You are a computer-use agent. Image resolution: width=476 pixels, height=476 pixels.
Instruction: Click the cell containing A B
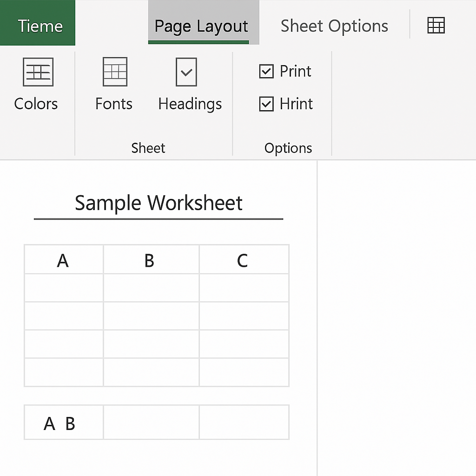(63, 422)
